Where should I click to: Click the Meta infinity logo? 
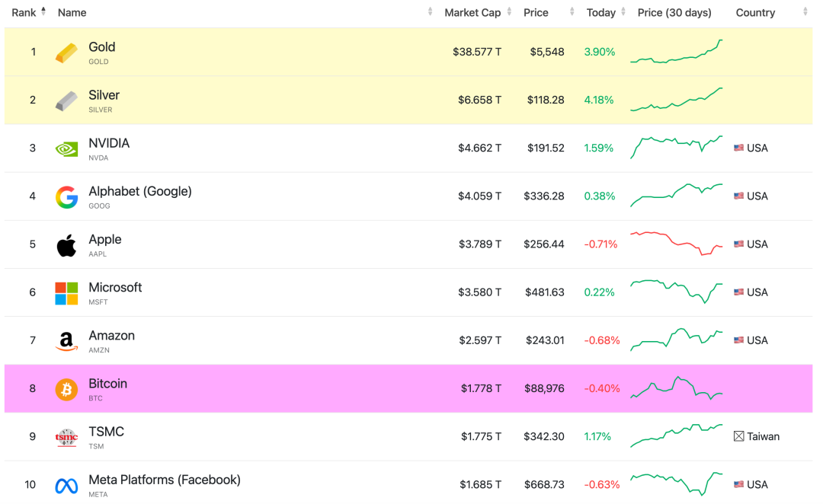point(66,486)
